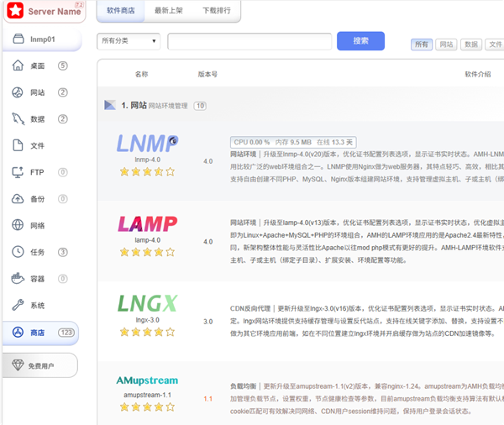Image resolution: width=504 pixels, height=425 pixels.
Task: Click the lngx-3.0 star rating
Action: pos(147,332)
